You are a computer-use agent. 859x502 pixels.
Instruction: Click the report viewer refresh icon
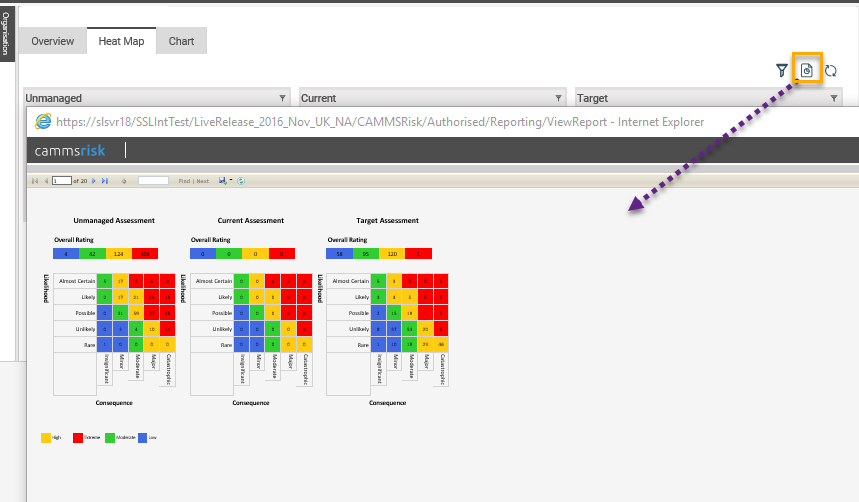[241, 181]
